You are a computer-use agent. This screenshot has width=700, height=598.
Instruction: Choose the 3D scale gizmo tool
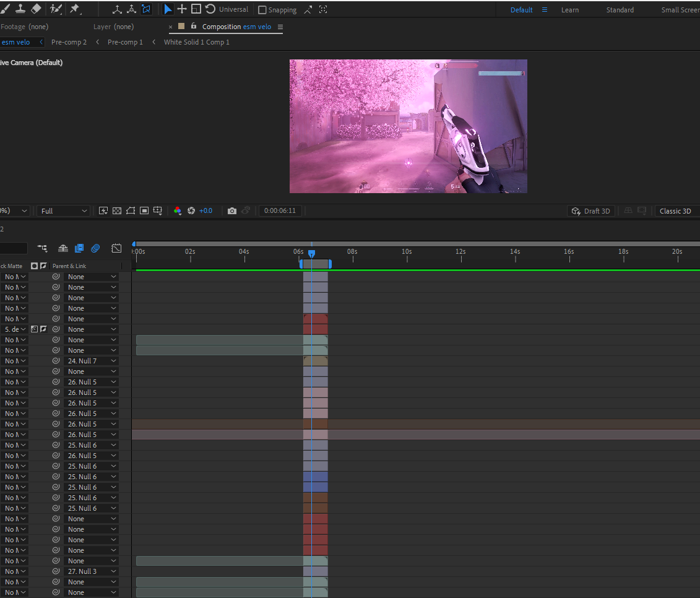(196, 9)
